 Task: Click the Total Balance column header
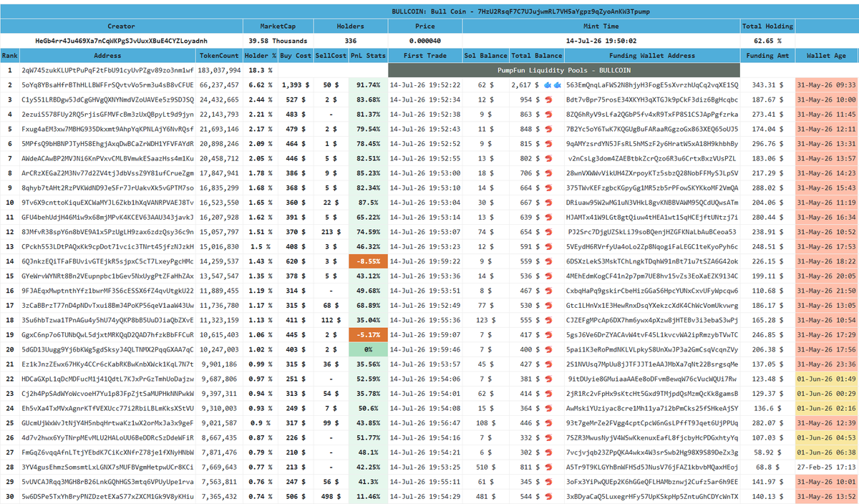pos(536,55)
